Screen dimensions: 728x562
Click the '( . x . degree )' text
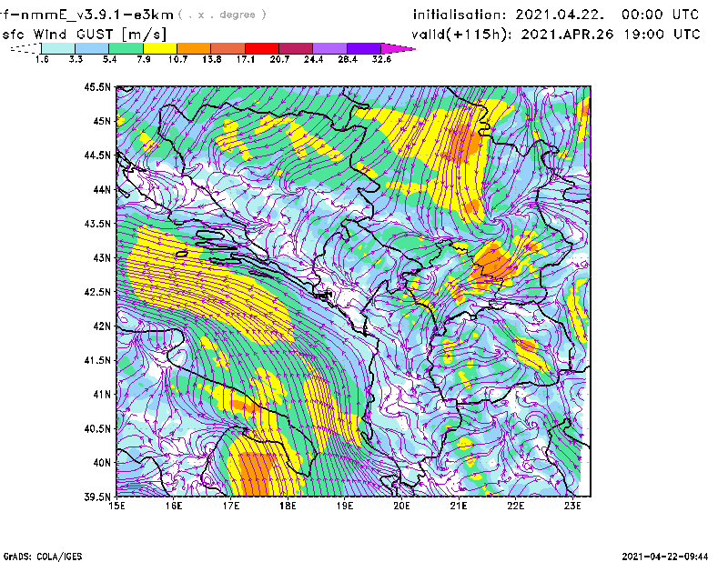222,15
